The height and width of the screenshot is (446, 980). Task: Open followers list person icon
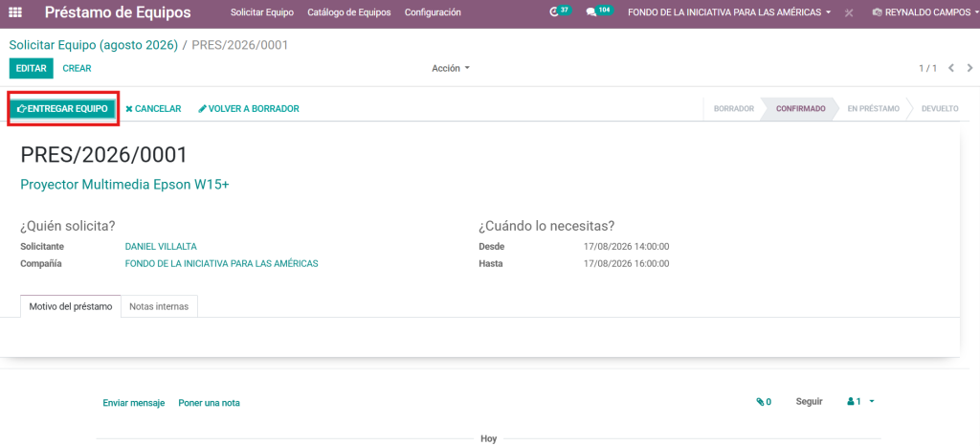pos(860,402)
